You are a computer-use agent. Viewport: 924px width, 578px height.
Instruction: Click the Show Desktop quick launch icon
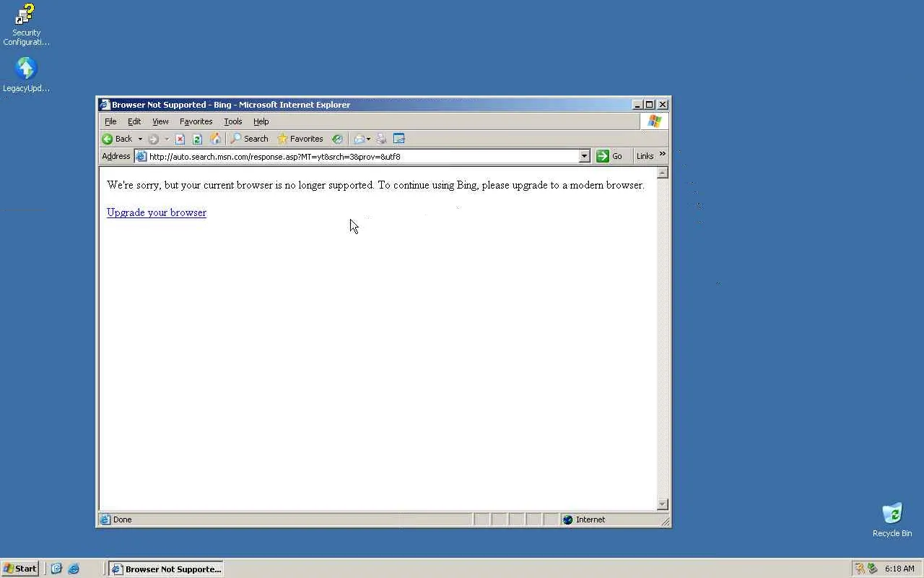[x=56, y=569]
